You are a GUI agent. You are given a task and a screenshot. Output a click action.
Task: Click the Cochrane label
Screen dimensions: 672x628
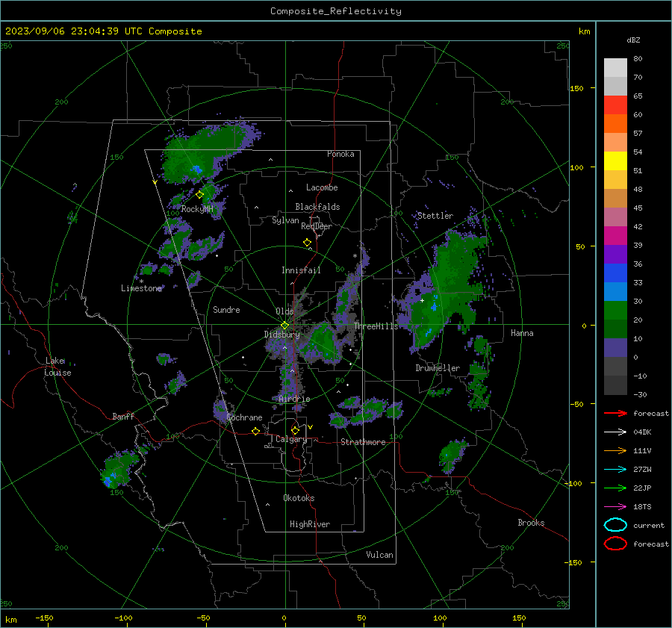click(x=244, y=417)
